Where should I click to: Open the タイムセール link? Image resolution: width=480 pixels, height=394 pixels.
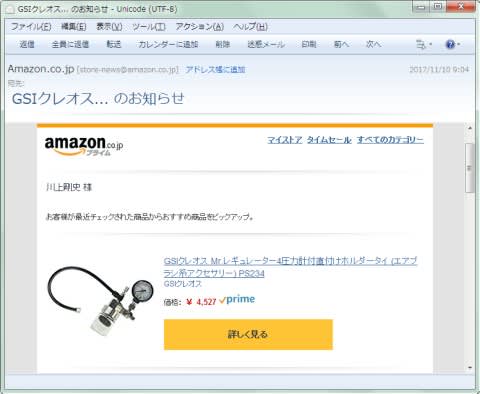329,140
